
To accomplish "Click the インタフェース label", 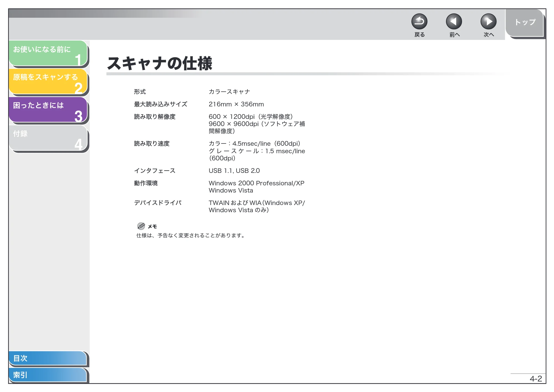I will pyautogui.click(x=155, y=171).
